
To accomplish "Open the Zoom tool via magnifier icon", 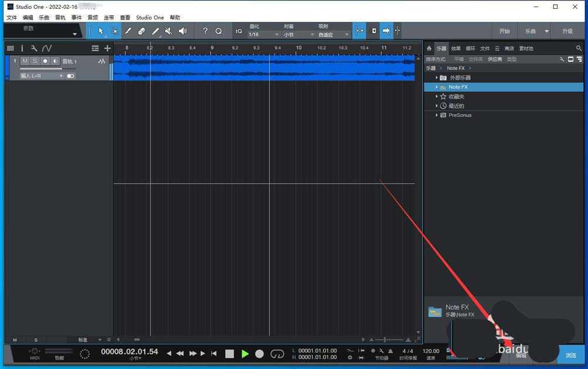I will (218, 31).
